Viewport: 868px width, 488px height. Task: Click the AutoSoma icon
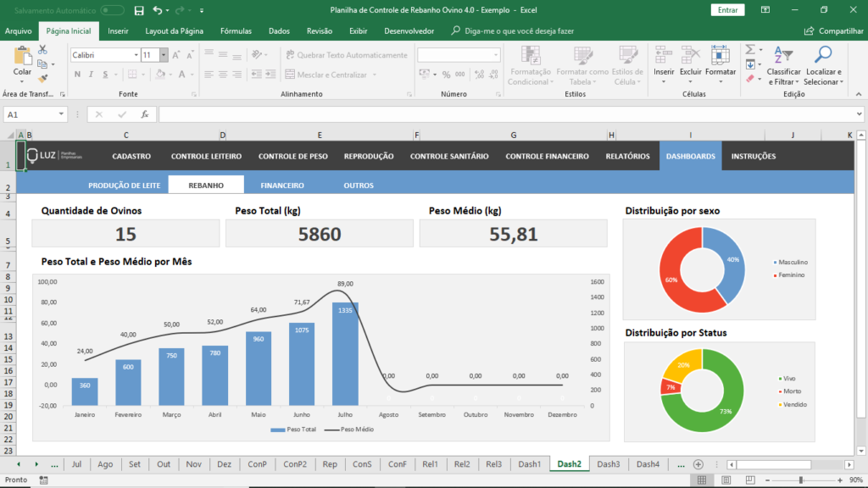tap(751, 49)
